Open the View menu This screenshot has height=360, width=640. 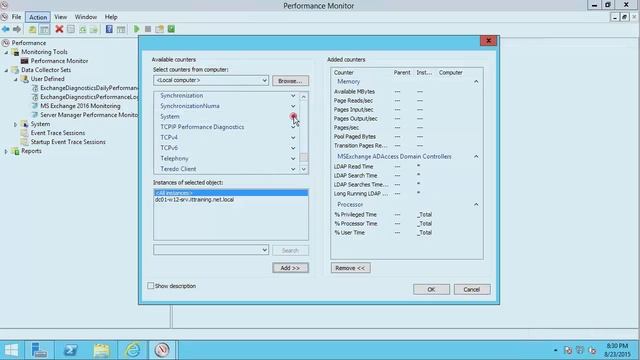60,17
